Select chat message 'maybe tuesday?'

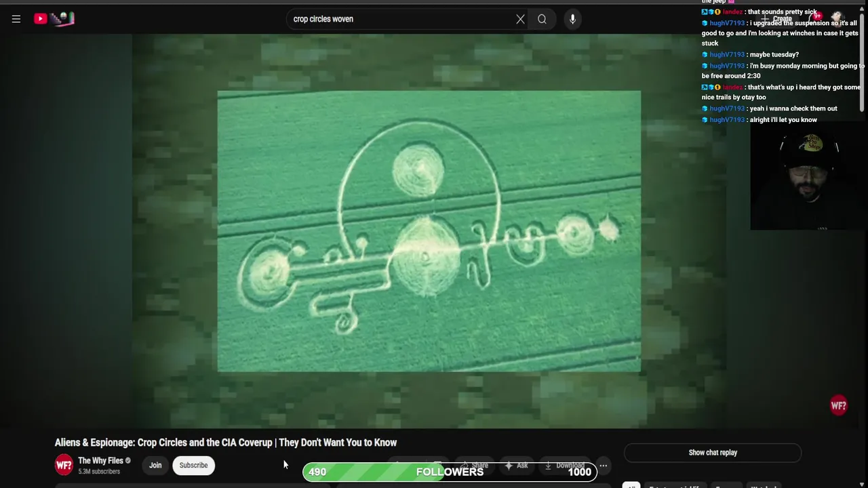[774, 54]
